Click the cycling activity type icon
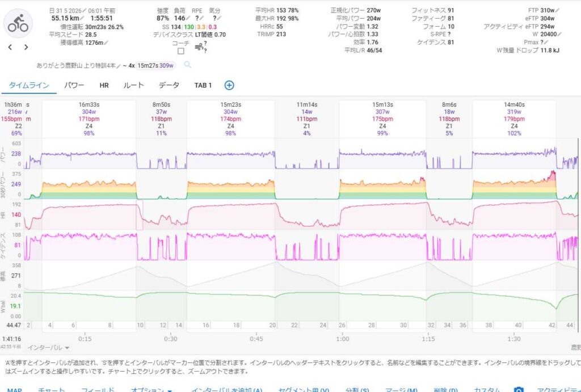 coord(18,23)
